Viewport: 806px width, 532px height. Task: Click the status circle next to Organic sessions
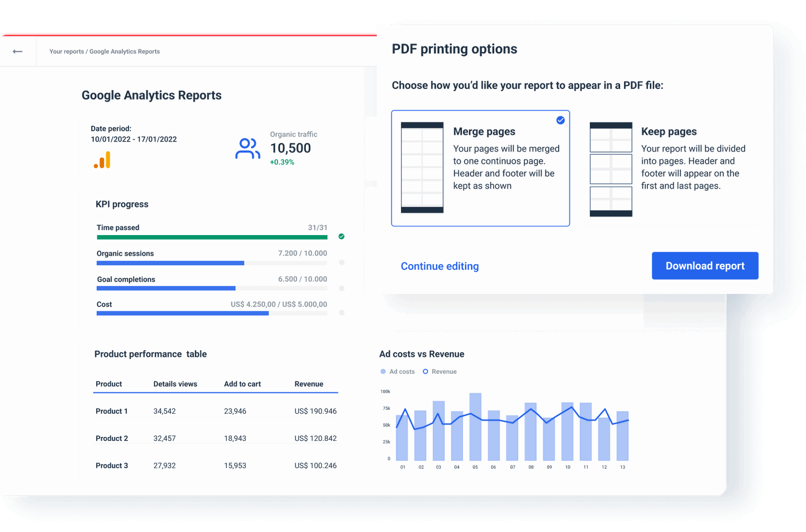tap(341, 262)
